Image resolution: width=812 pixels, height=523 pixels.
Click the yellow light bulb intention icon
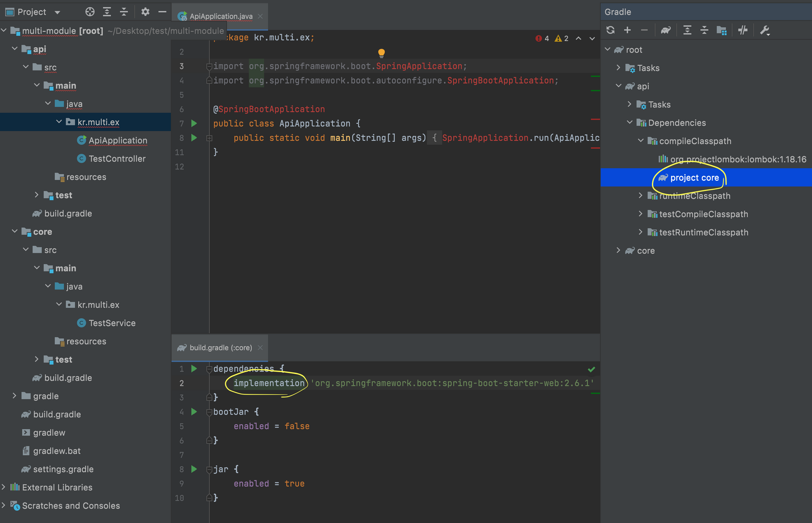point(381,52)
